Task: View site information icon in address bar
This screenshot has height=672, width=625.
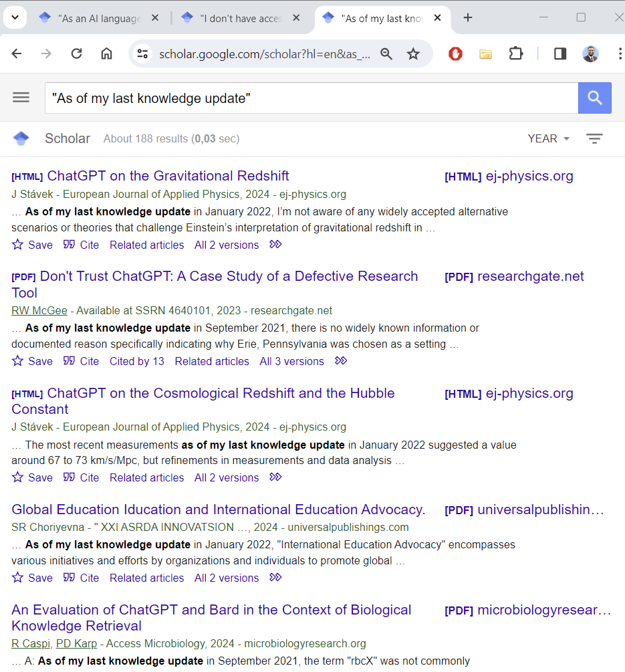Action: click(142, 53)
